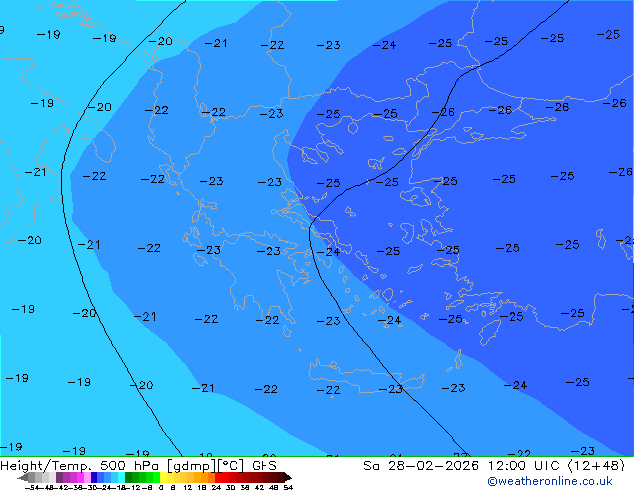The width and height of the screenshot is (634, 490).
Task: Click the gray left arrow of the color scale
Action: (23, 478)
